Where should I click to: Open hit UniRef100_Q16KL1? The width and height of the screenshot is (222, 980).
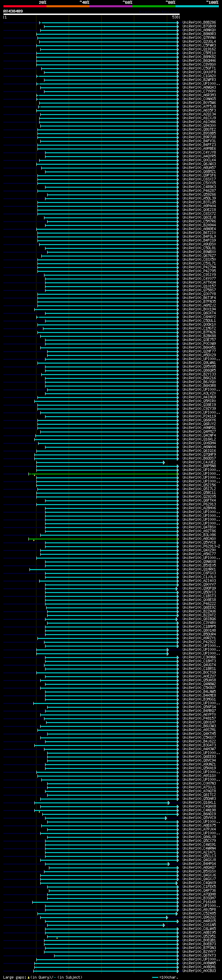199,802
